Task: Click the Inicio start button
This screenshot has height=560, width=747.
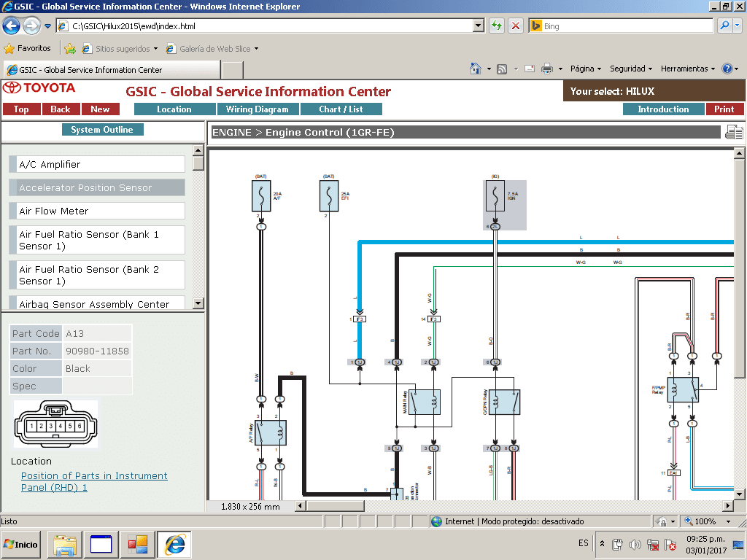Action: pos(21,544)
